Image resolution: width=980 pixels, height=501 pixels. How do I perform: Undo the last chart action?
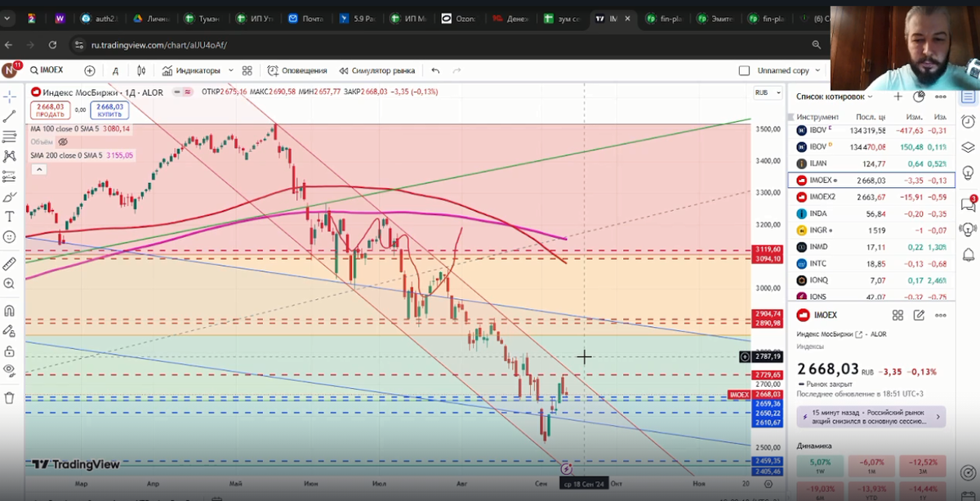[x=435, y=71]
